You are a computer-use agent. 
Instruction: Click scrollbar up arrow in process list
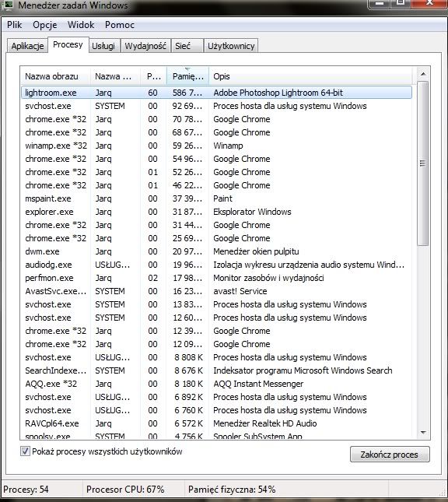423,74
